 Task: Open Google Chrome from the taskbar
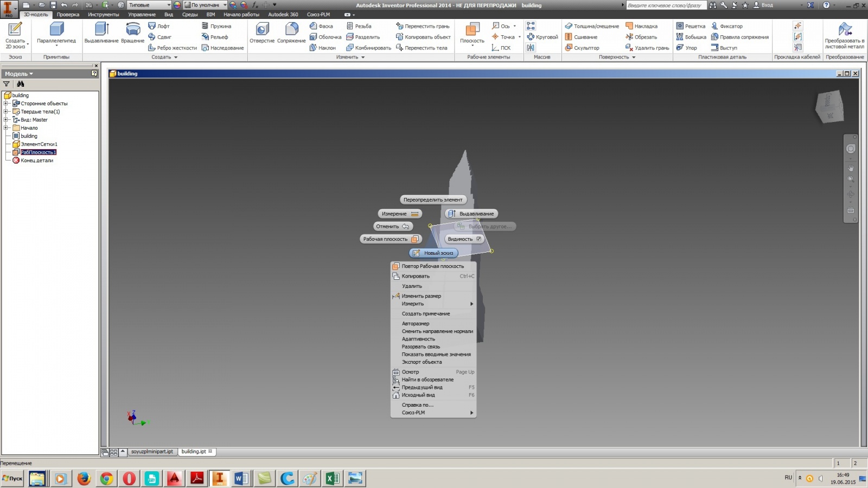click(106, 478)
